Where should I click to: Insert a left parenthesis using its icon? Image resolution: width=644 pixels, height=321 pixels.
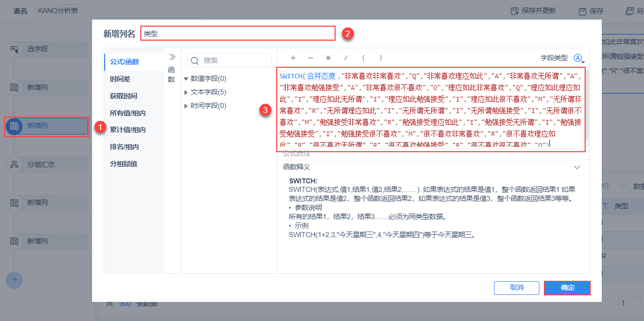[x=363, y=59]
